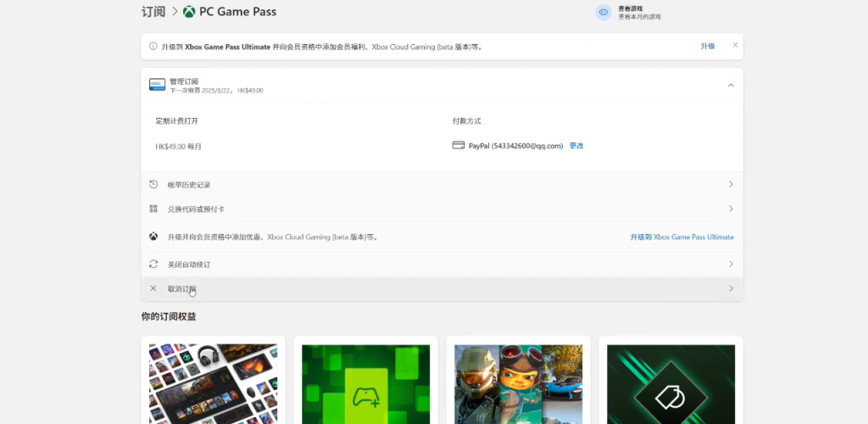The height and width of the screenshot is (424, 868).
Task: Open the green controller-plus benefit thumbnail
Action: (x=366, y=384)
